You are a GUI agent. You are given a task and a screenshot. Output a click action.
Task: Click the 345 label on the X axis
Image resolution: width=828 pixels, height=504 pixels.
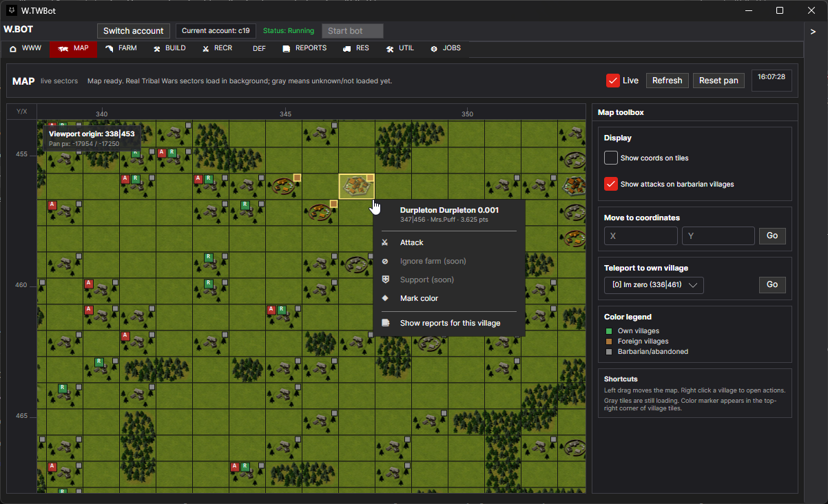pyautogui.click(x=285, y=114)
